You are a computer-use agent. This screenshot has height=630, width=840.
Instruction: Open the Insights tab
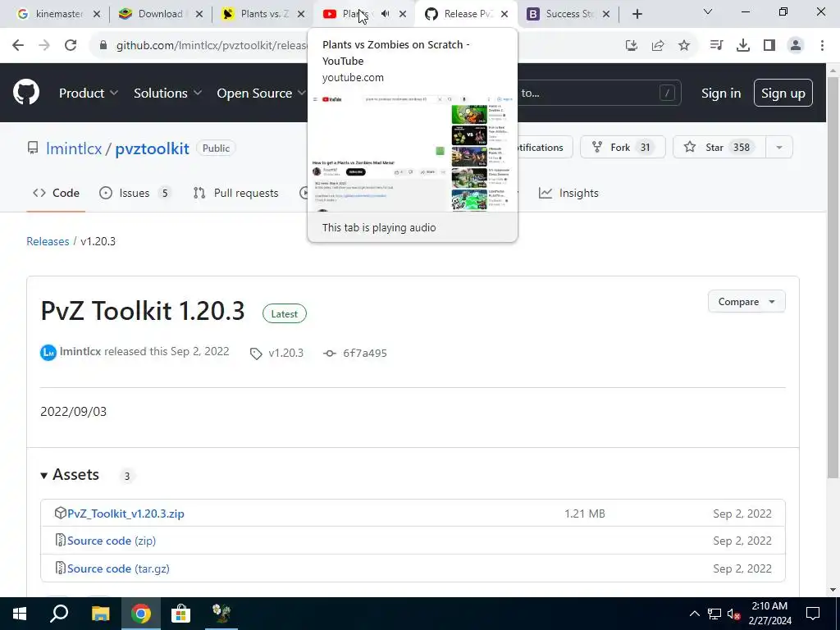point(568,193)
